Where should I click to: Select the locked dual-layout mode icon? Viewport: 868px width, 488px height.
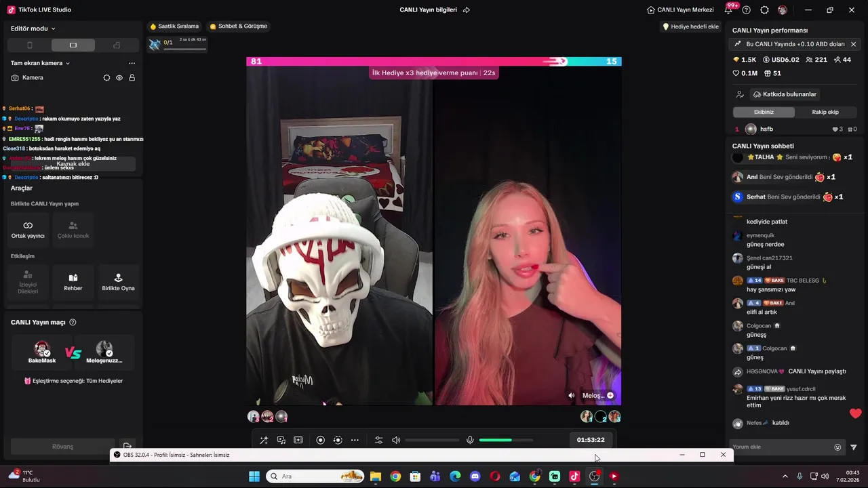coord(117,45)
